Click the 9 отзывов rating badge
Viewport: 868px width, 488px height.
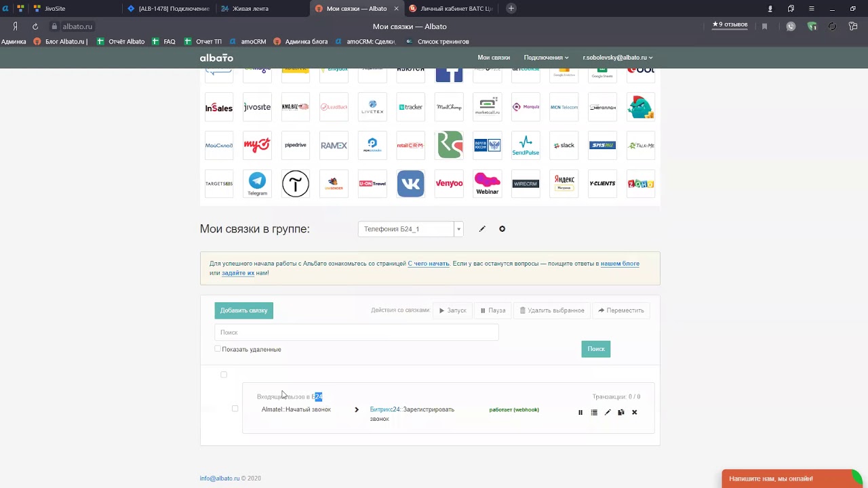(730, 25)
